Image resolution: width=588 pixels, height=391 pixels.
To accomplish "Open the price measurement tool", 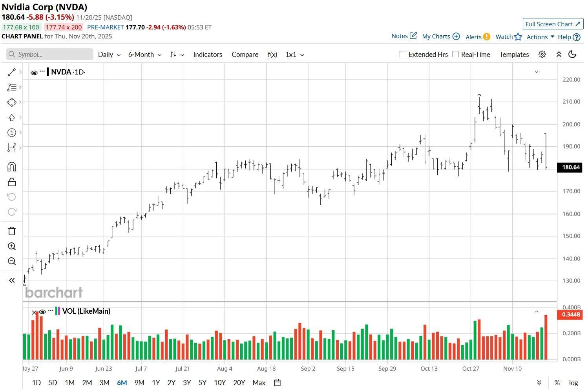I will click(12, 147).
